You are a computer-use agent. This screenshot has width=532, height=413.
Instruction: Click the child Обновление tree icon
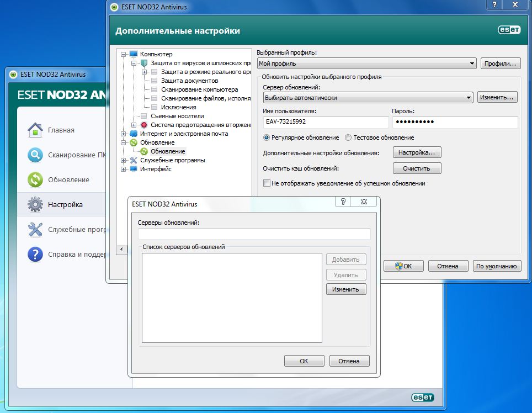144,151
